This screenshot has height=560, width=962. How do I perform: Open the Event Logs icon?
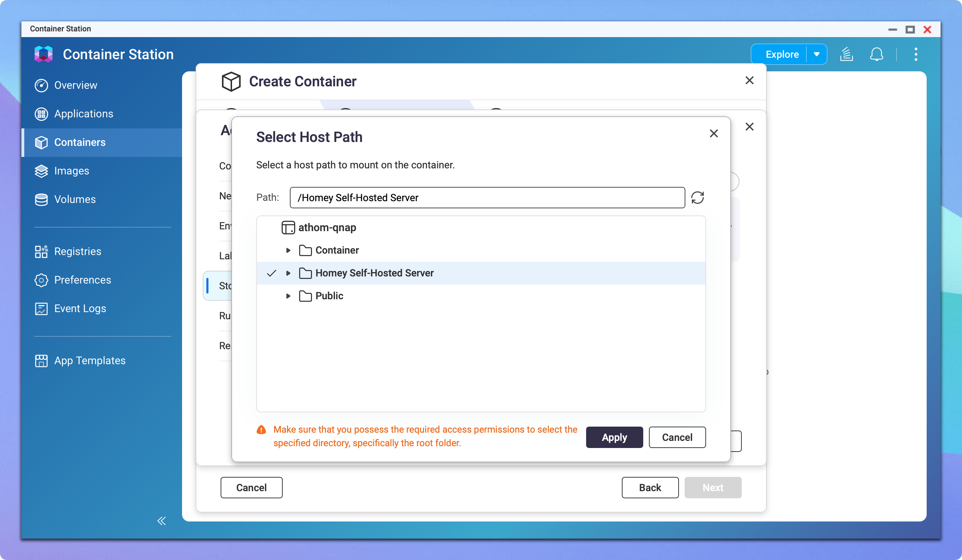pos(42,308)
